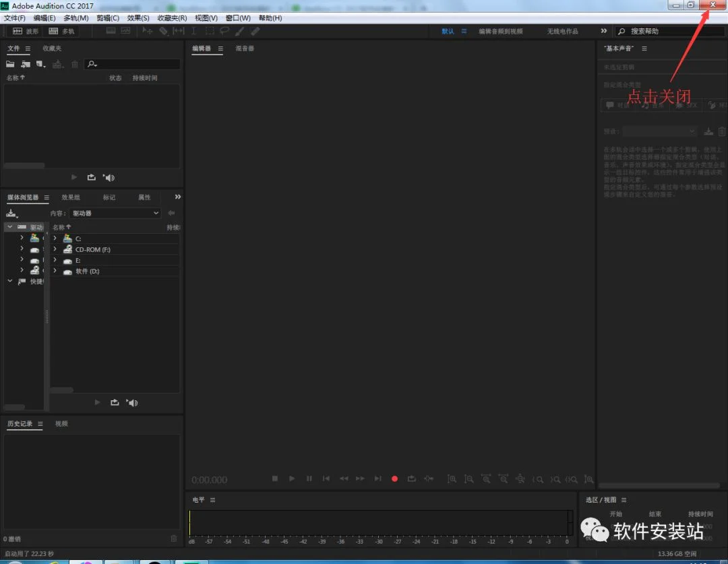Open file folder icon in Files panel
Viewport: 728px width, 564px height.
10,64
